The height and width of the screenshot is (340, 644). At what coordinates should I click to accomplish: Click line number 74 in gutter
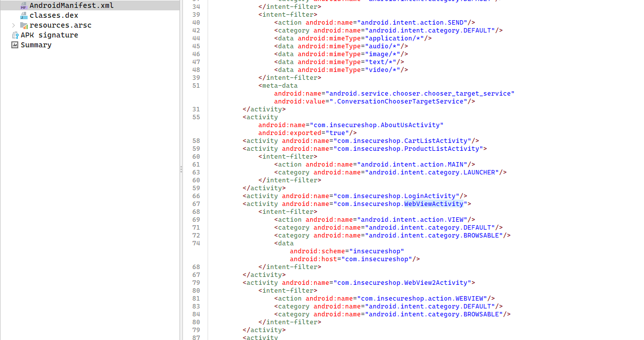pos(196,243)
